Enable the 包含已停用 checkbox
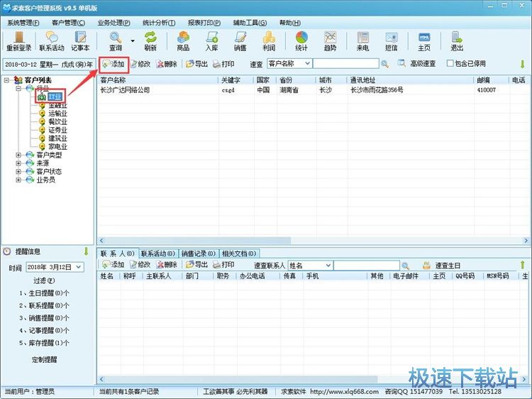The image size is (532, 399). pos(450,64)
